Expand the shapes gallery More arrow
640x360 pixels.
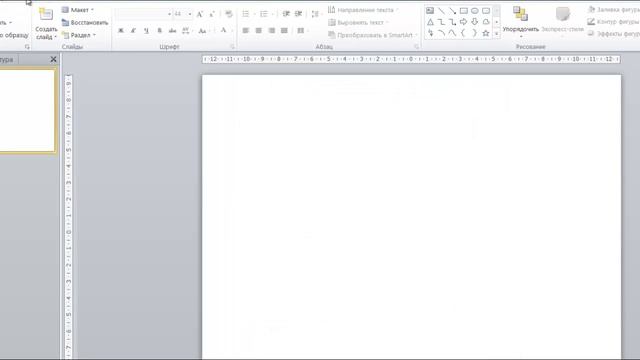(496, 33)
